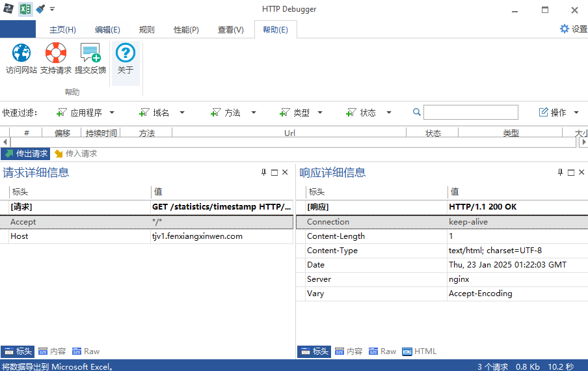Click the tjv1.fenxiangxinwen.com host value

(x=197, y=236)
